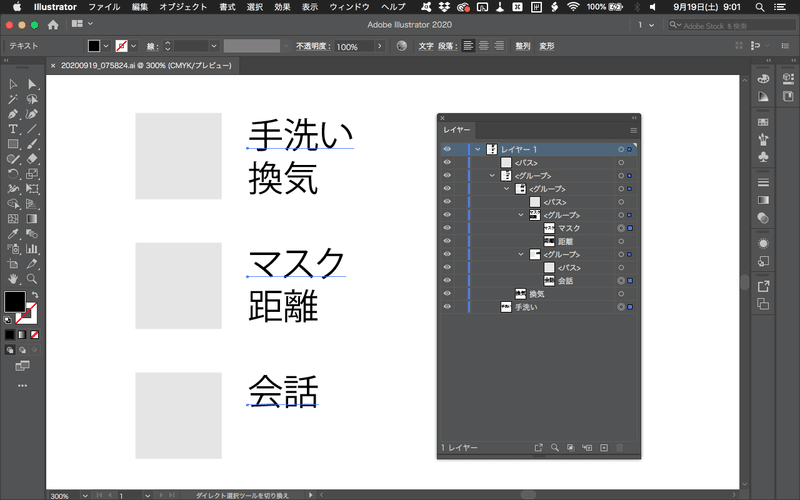800x500 pixels.
Task: Open オブジェクト menu
Action: click(x=183, y=7)
